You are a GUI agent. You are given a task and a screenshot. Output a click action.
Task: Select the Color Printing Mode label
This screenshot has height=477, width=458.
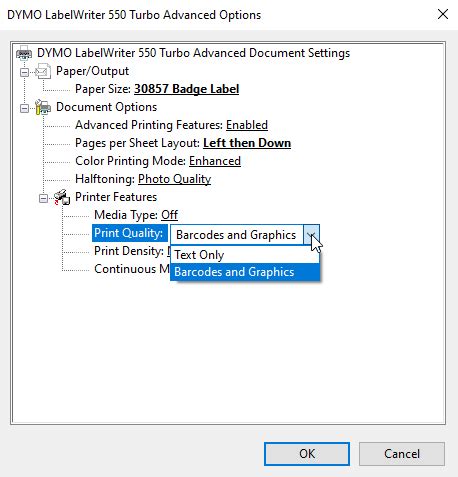131,161
